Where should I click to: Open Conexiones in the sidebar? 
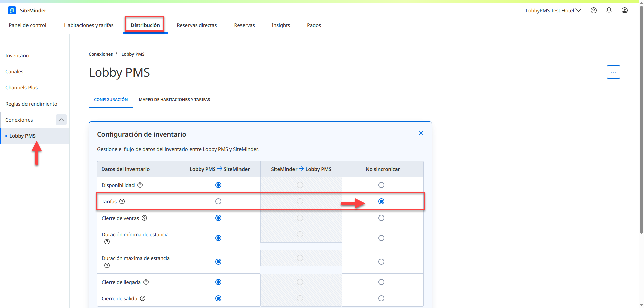coord(19,120)
